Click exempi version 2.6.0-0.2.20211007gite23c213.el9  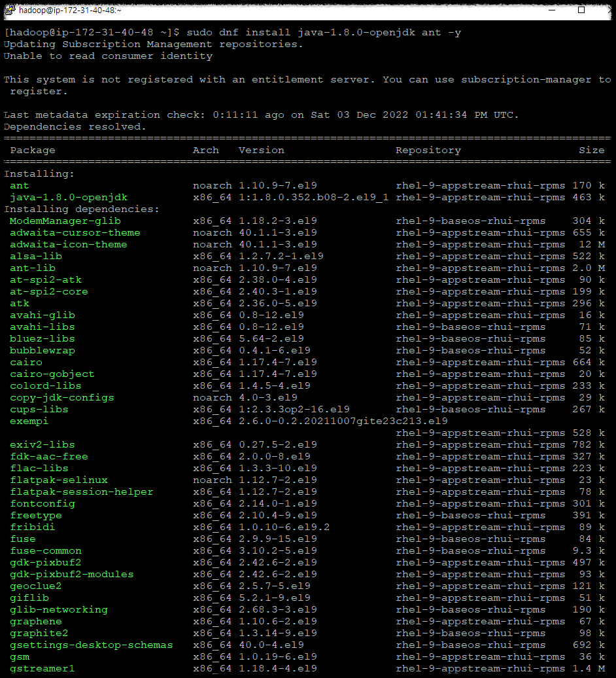[x=343, y=421]
